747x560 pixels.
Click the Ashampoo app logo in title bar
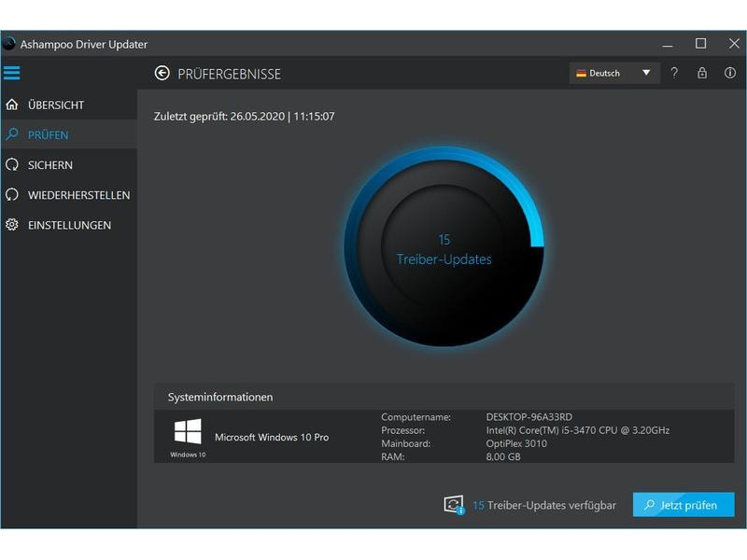click(x=9, y=44)
